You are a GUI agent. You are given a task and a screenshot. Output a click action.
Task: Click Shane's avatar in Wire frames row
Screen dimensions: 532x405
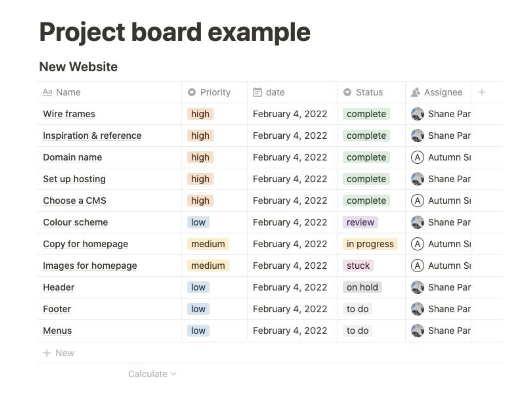point(417,114)
